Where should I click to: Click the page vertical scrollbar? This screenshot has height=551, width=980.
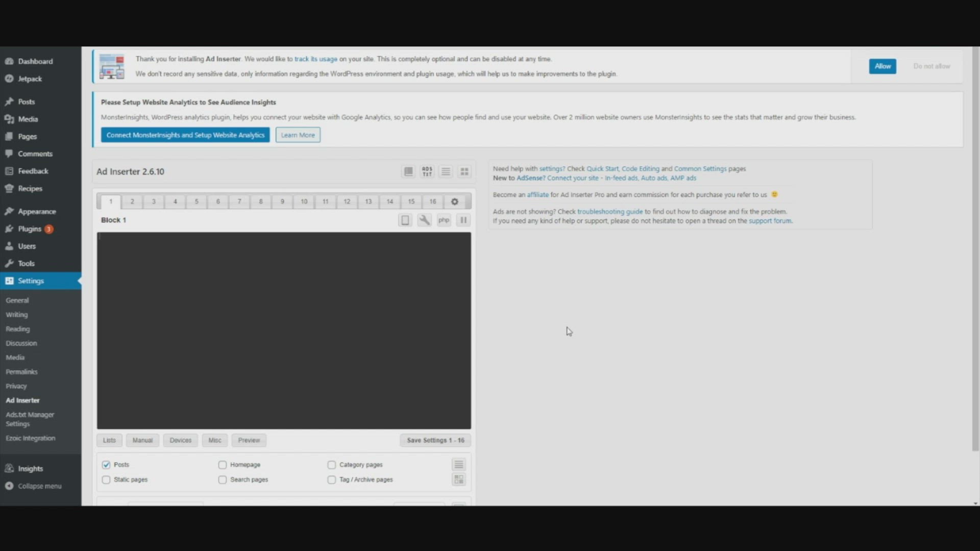click(975, 255)
